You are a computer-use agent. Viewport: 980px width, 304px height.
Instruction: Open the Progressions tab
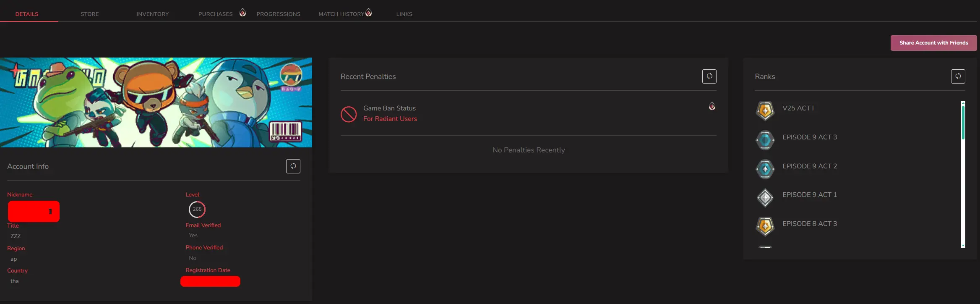[278, 14]
